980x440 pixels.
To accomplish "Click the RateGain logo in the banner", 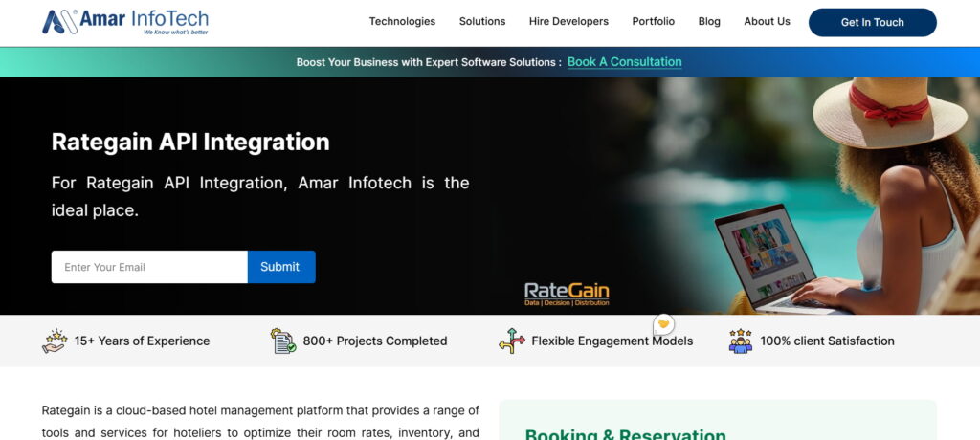I will (567, 294).
